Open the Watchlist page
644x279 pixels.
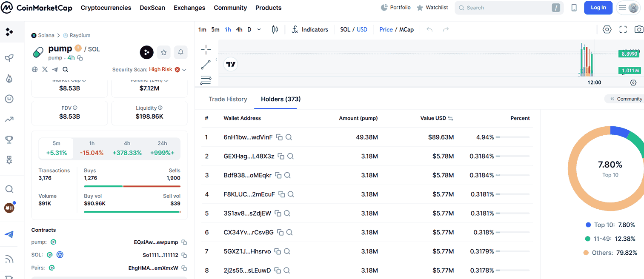(432, 8)
